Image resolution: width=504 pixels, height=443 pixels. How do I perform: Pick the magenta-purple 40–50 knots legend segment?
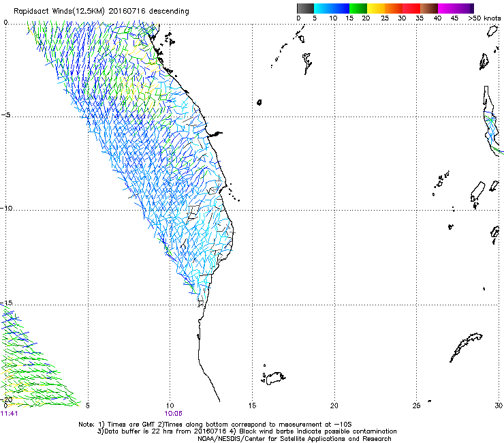click(456, 8)
